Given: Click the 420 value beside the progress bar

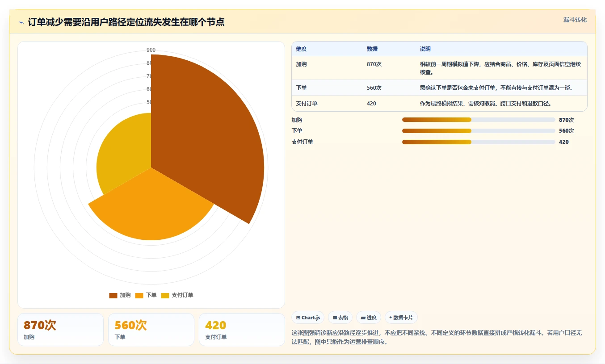Looking at the screenshot, I should [x=564, y=142].
